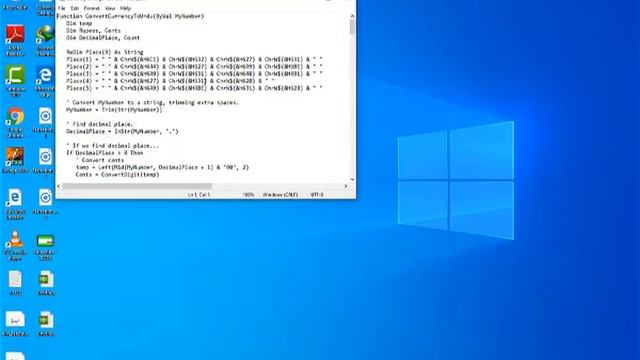
Task: Open the View menu in Notepad
Action: click(110, 8)
